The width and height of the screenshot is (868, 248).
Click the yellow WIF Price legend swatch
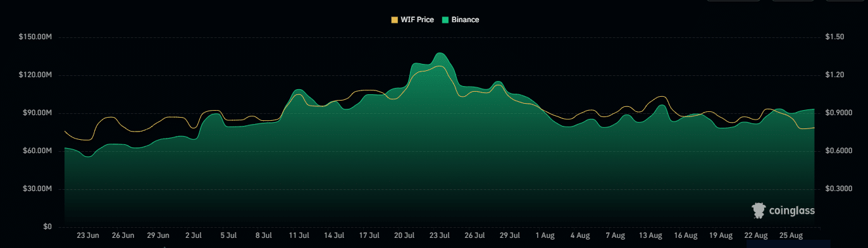tap(395, 20)
